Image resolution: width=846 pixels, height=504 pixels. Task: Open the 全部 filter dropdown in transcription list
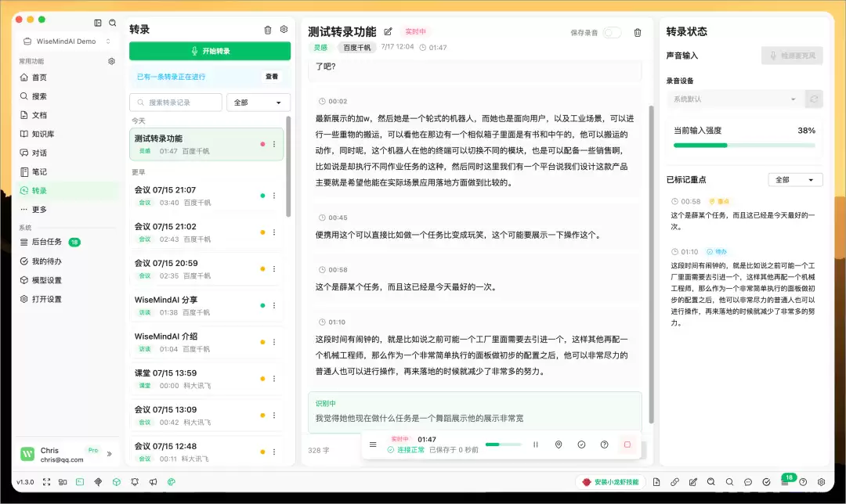coord(258,103)
